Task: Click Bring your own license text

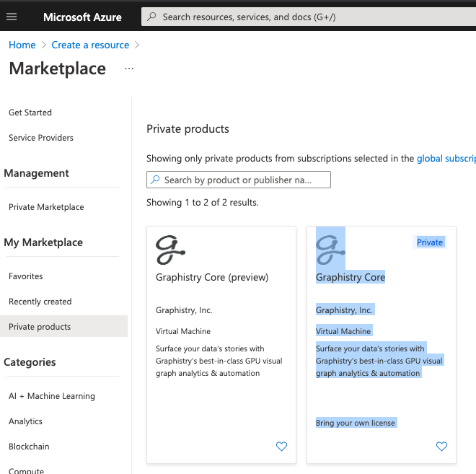Action: coord(356,422)
